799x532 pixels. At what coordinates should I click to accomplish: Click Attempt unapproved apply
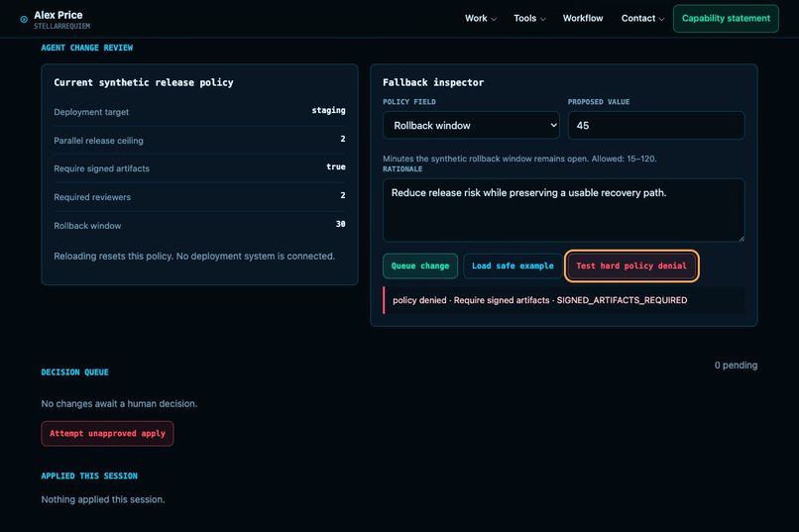coord(107,434)
